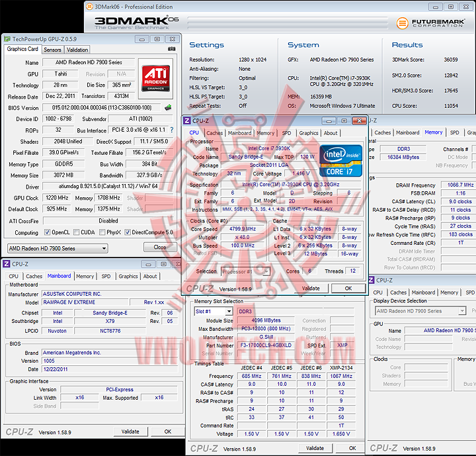The height and width of the screenshot is (456, 476).
Task: Click the Intel Core i7 logo in CPU-Z
Action: click(340, 161)
